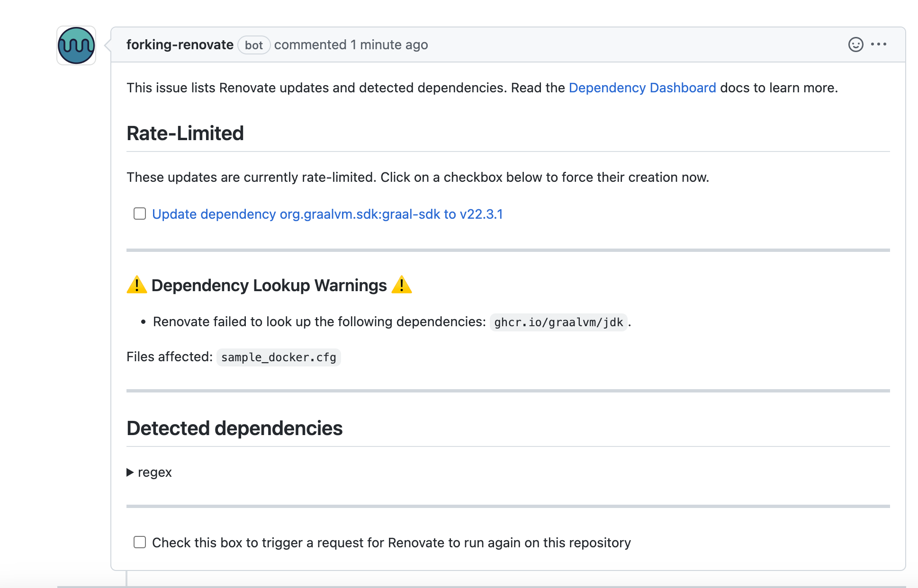Click the sample_docker.cfg file reference
Viewport: 918px width, 588px height.
(279, 357)
